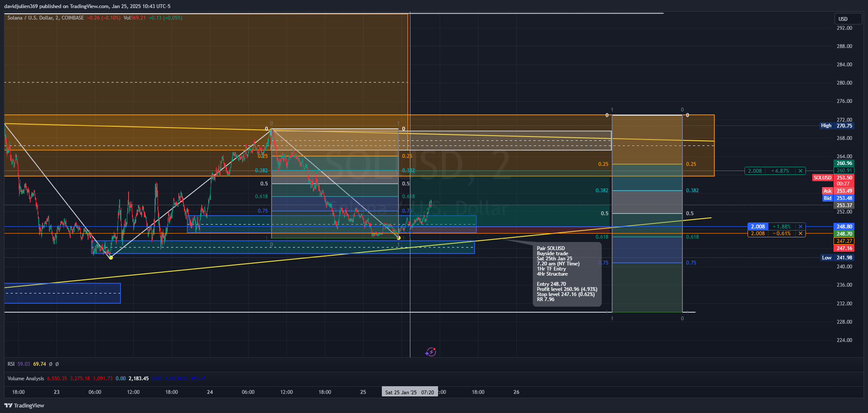Click the RSI value 69.74

[40, 364]
